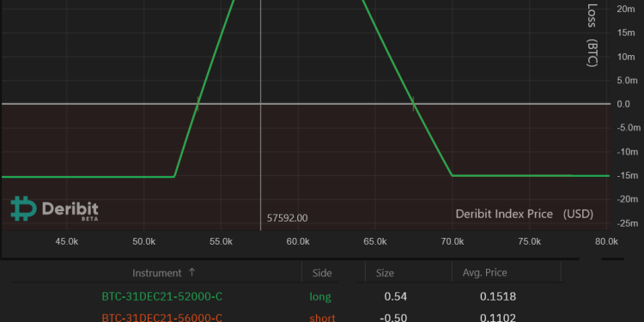Click size value 0.54
This screenshot has width=644, height=322.
(x=396, y=296)
